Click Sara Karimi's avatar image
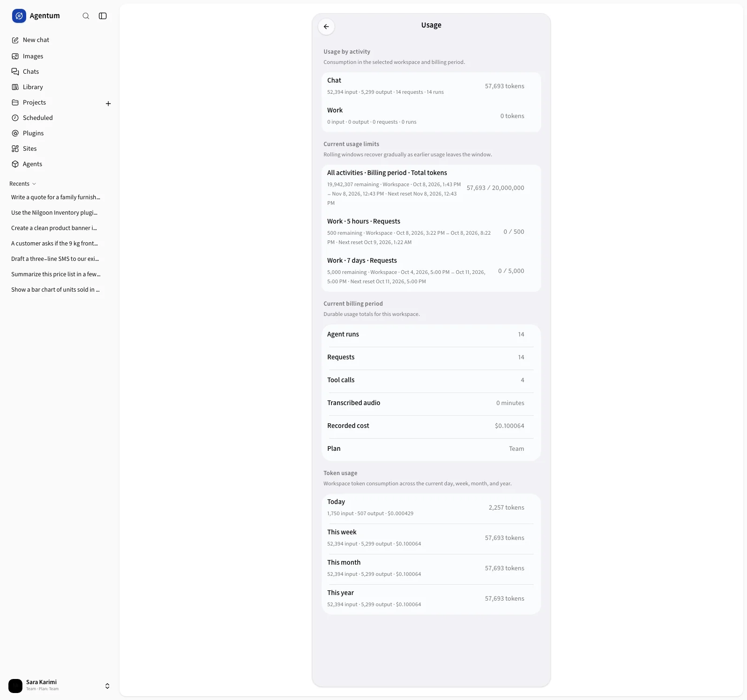 pos(15,686)
